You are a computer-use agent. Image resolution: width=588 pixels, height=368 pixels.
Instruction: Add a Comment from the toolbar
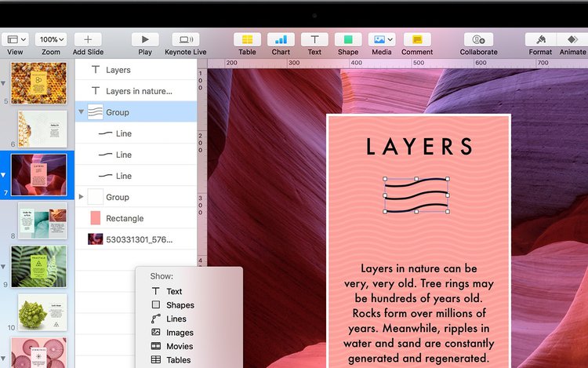[417, 39]
